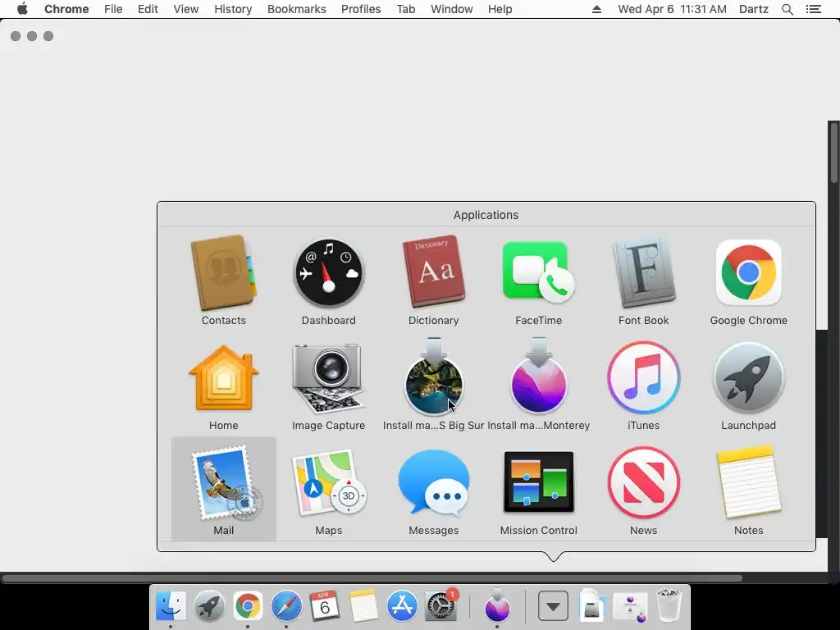The width and height of the screenshot is (840, 630).
Task: Open the Window menu
Action: pos(452,9)
